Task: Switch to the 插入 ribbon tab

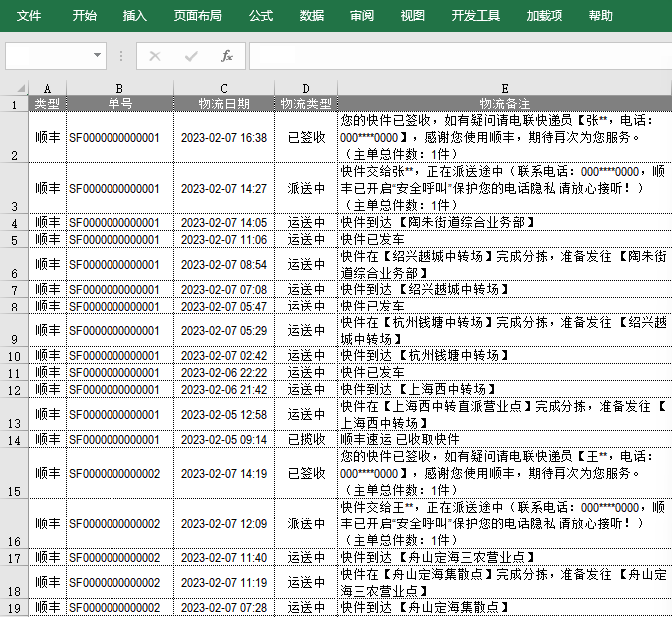Action: tap(134, 16)
